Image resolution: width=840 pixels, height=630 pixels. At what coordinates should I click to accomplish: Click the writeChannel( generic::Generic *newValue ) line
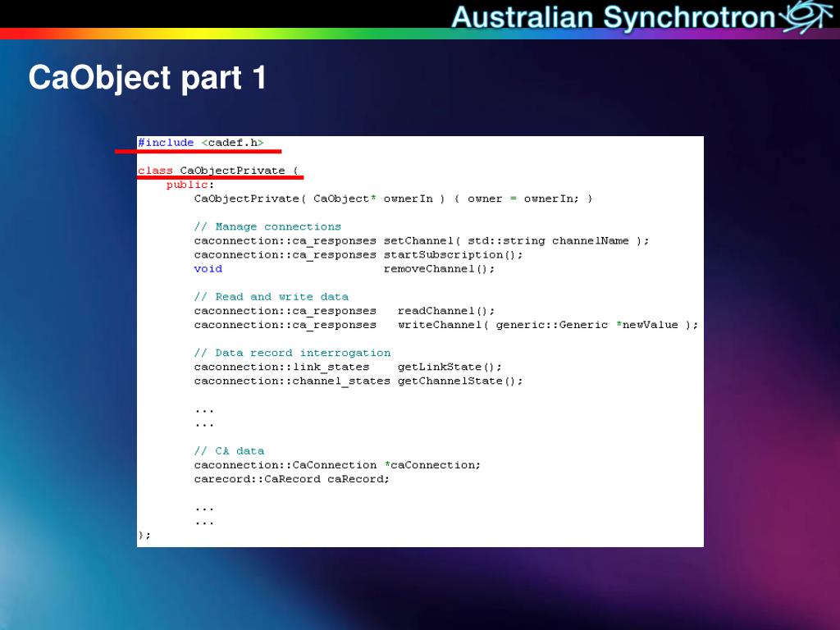tap(446, 325)
